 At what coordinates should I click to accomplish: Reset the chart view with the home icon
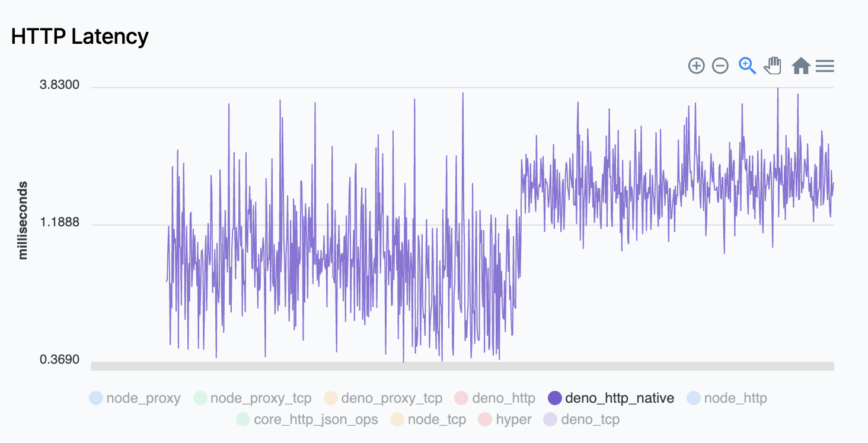(800, 66)
